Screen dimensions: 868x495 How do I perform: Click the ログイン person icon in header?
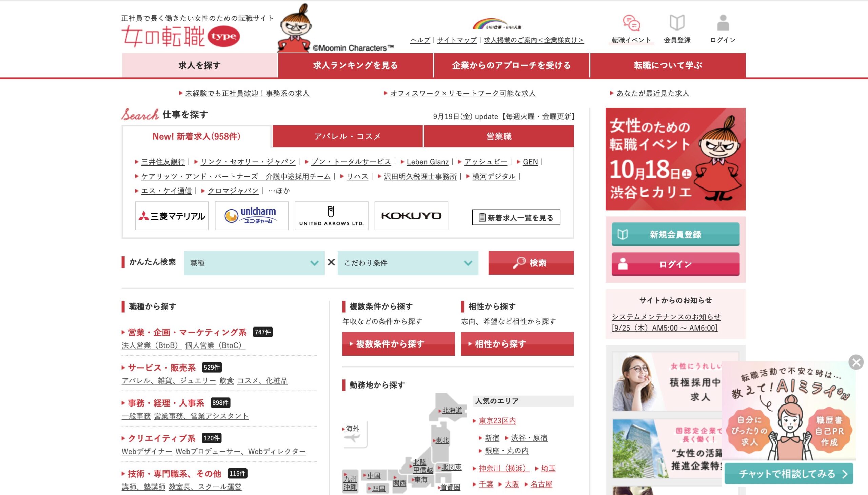723,23
